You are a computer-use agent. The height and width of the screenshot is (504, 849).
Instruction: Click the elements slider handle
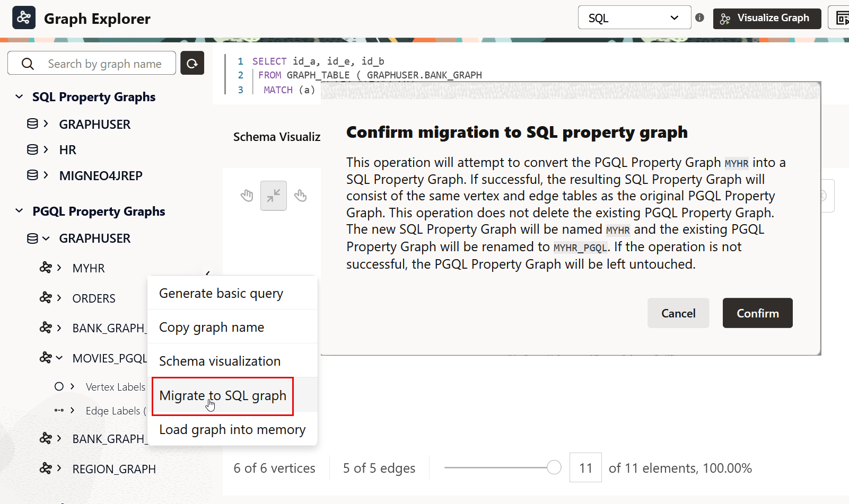[554, 467]
